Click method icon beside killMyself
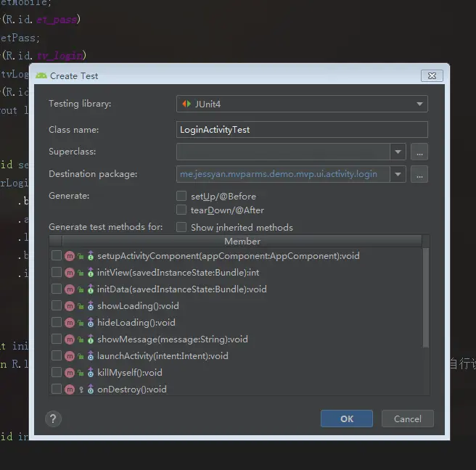Screen dimensions: 476x470 70,373
